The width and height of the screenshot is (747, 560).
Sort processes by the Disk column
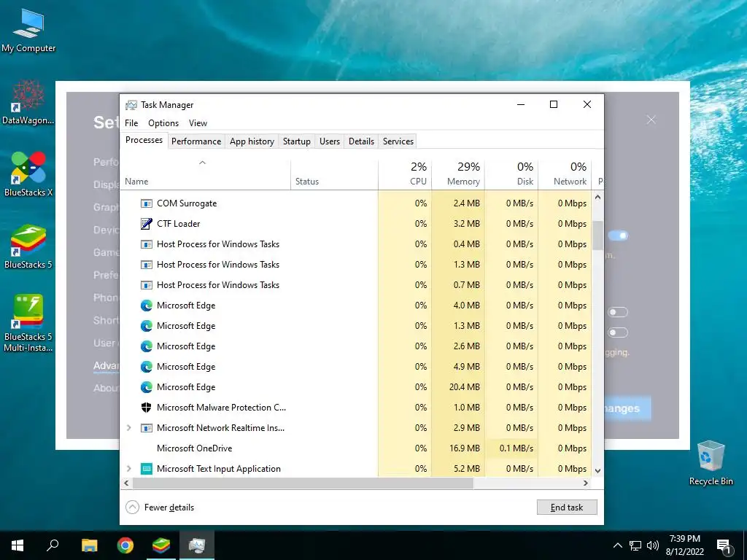[511, 174]
